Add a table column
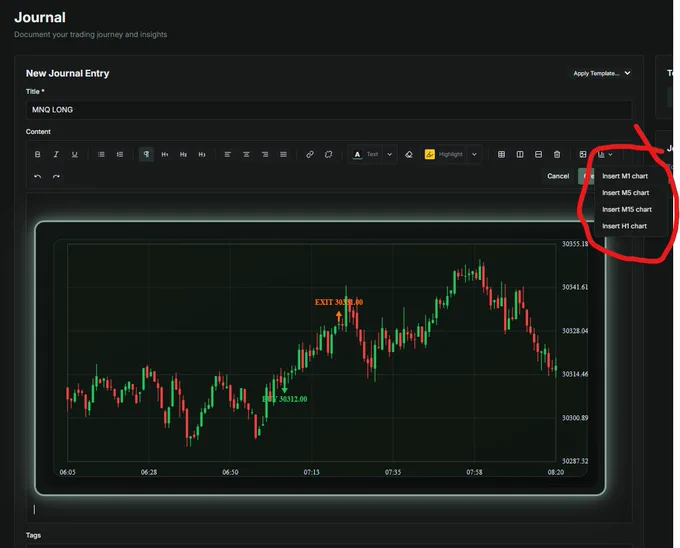Screen dimensions: 680x548 tap(520, 154)
